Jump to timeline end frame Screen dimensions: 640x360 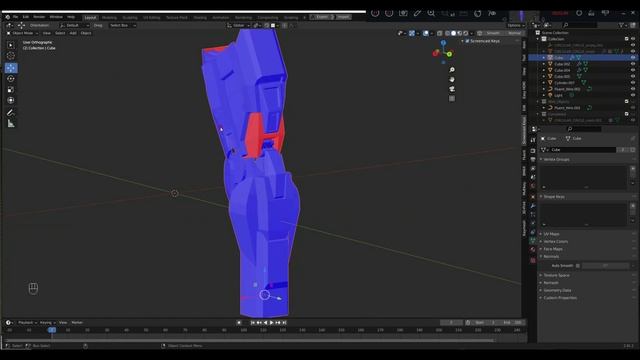(284, 323)
